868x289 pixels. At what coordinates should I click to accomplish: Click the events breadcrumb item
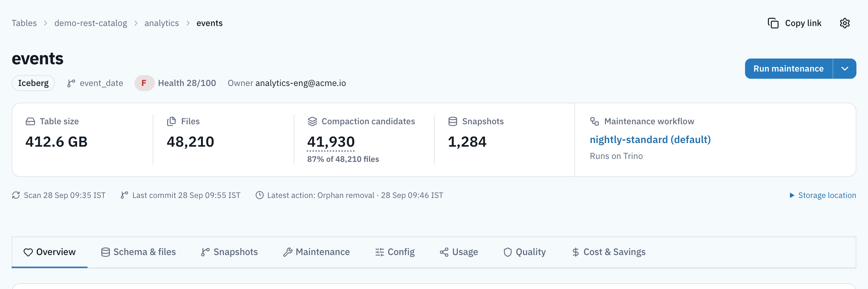(x=210, y=23)
